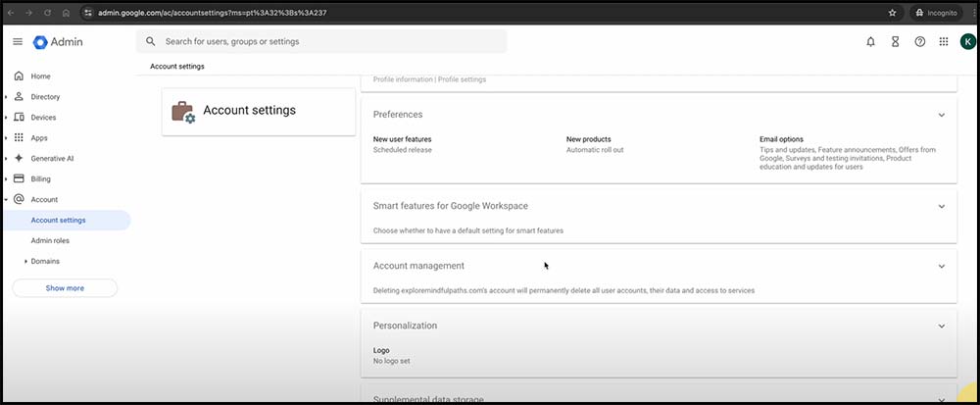Expand the Devices tree arrow

6,118
